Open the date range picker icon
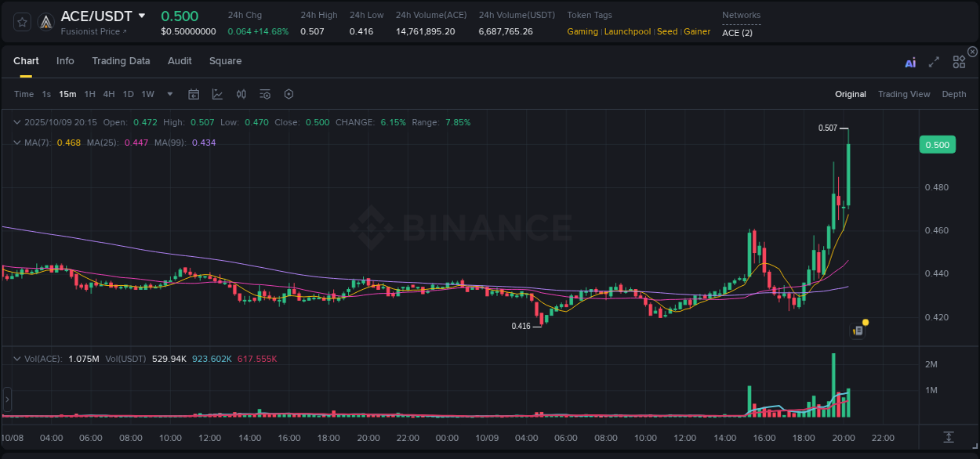This screenshot has height=459, width=980. [194, 94]
